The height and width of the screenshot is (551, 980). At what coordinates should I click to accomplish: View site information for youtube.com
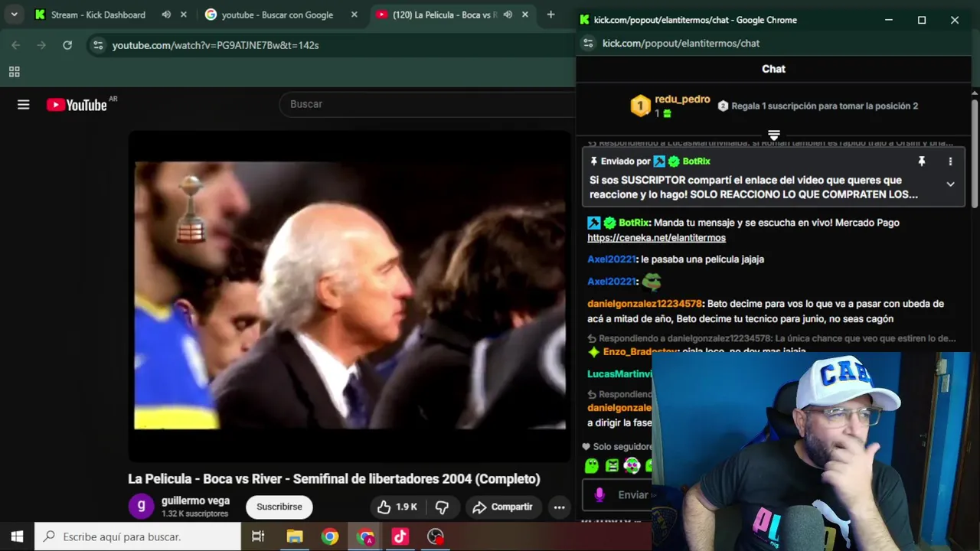pyautogui.click(x=98, y=45)
